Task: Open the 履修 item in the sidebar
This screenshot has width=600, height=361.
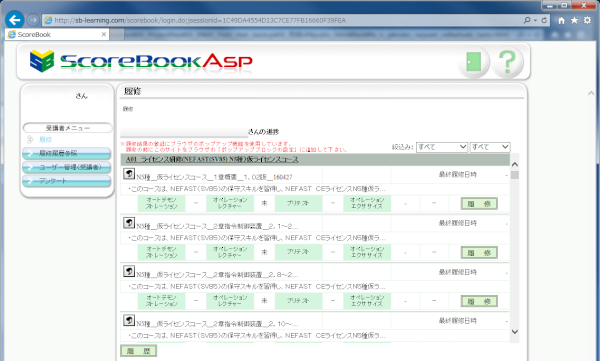Action: click(45, 140)
